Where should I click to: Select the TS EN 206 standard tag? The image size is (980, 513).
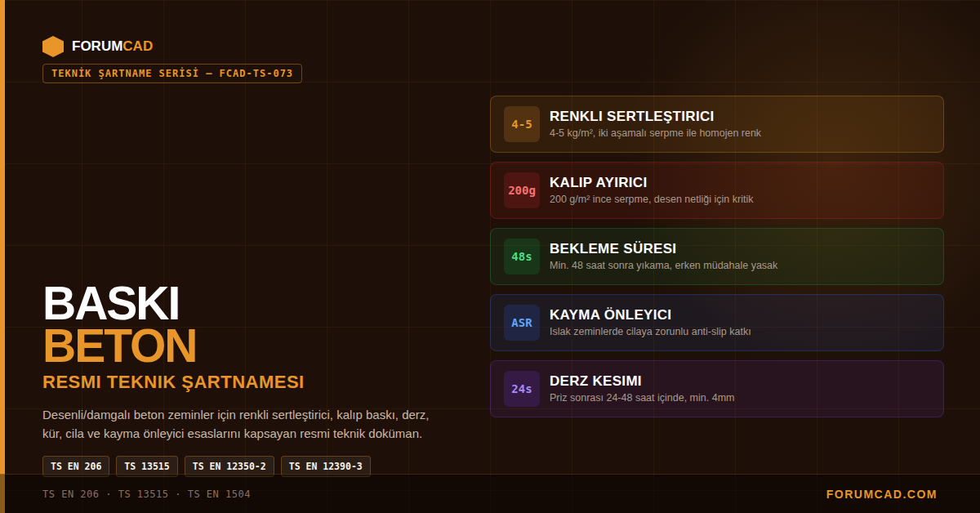[x=76, y=466]
